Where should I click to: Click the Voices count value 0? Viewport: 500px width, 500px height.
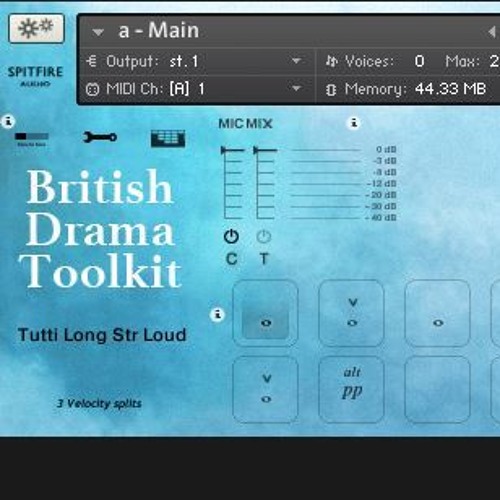pyautogui.click(x=419, y=61)
